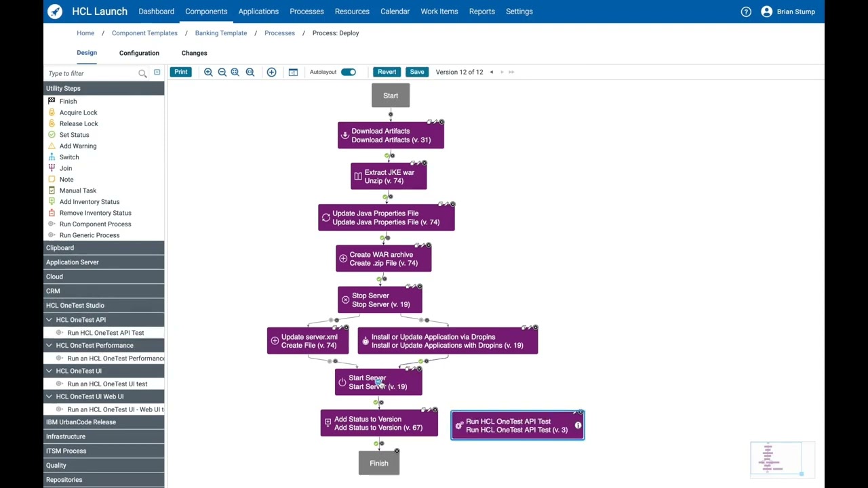Image resolution: width=868 pixels, height=488 pixels.
Task: Select the Extract JKE war step node
Action: (x=389, y=177)
